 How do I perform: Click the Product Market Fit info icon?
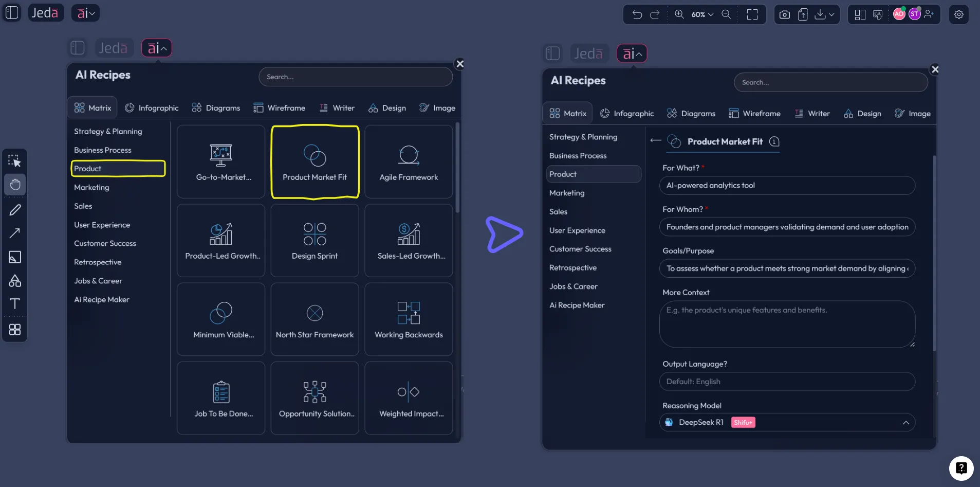[774, 142]
